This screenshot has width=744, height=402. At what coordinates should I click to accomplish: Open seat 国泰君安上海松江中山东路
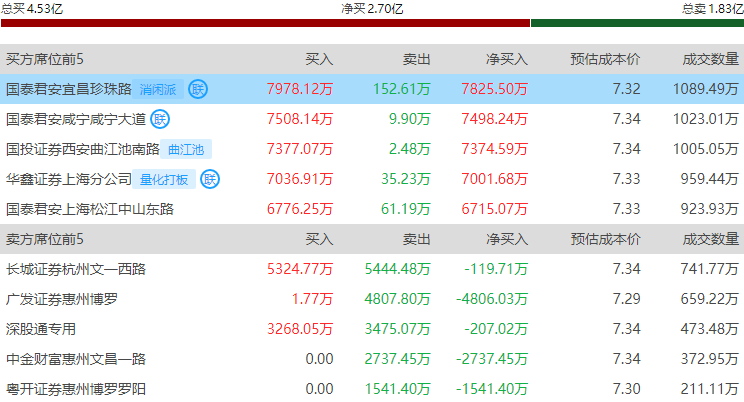point(90,209)
